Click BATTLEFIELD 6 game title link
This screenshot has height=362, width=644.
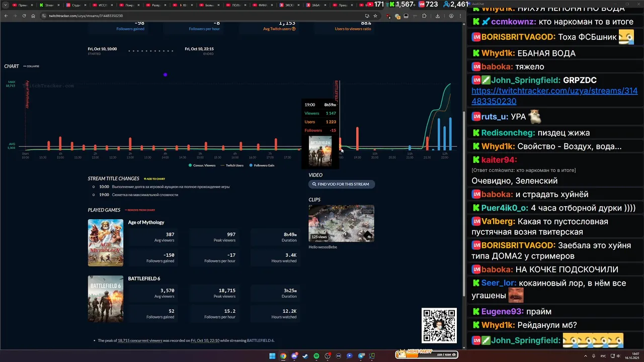tap(144, 279)
